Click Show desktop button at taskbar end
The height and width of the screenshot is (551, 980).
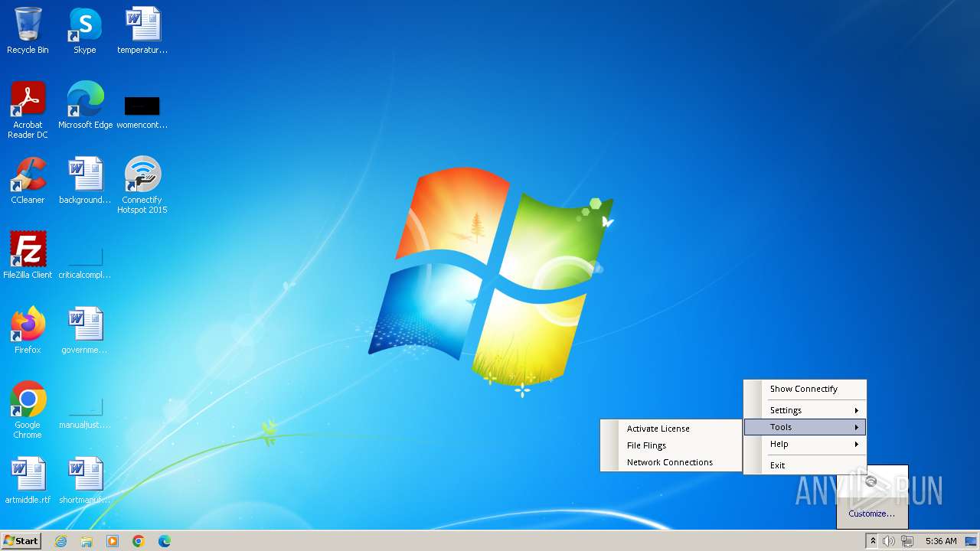click(971, 541)
